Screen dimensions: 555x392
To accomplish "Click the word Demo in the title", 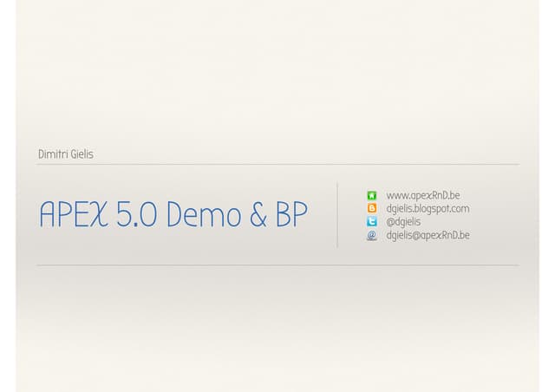I will pyautogui.click(x=204, y=214).
